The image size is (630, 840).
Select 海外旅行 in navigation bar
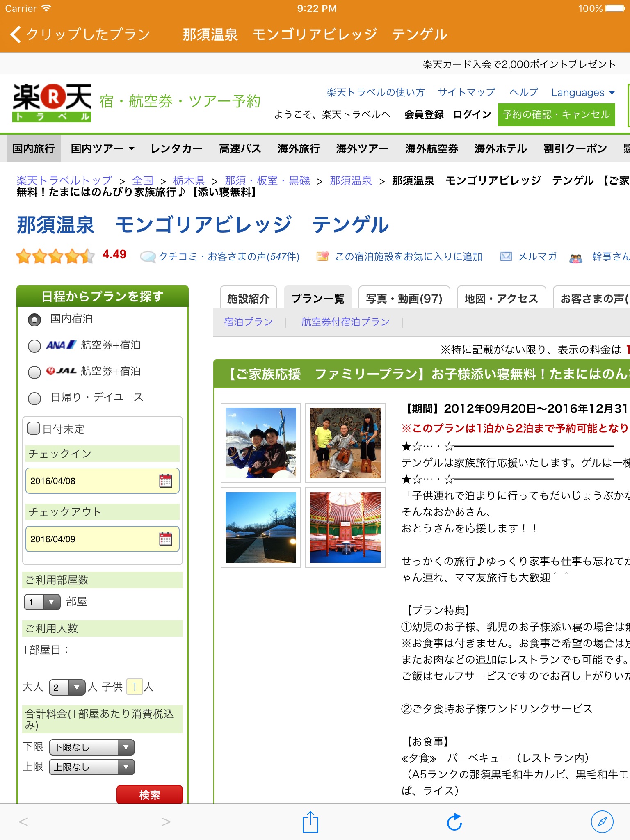point(299,148)
